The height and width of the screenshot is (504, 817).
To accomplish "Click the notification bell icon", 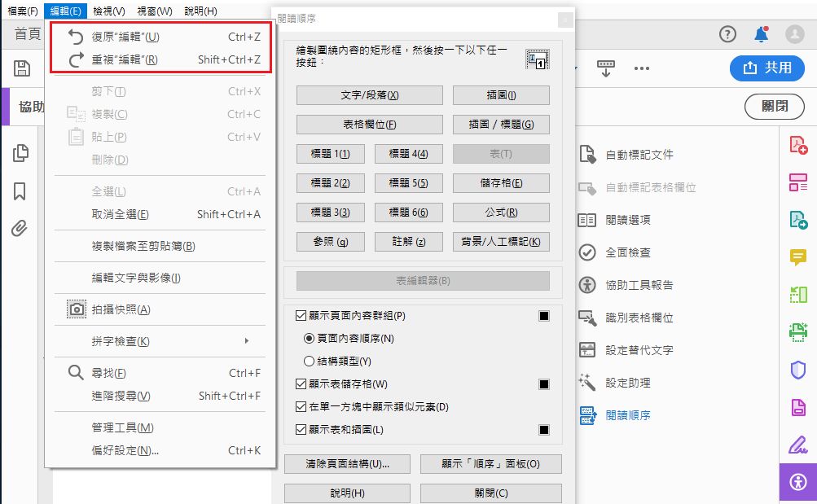I will coord(761,34).
